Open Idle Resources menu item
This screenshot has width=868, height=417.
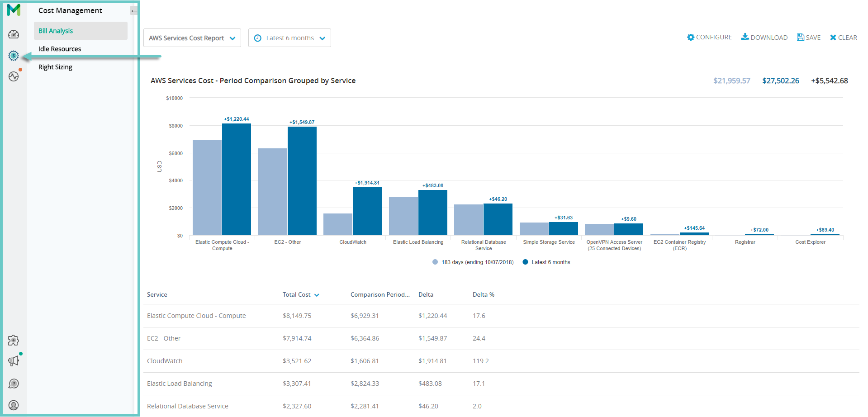(x=60, y=49)
